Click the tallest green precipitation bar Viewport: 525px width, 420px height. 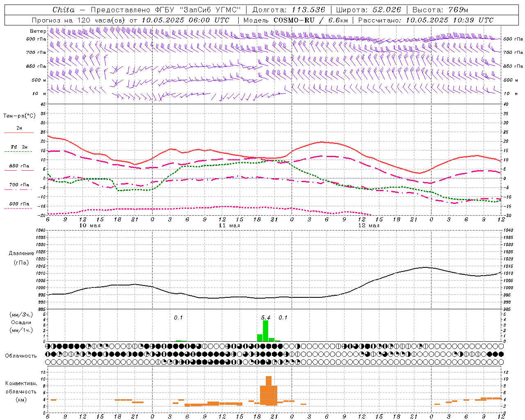265,331
